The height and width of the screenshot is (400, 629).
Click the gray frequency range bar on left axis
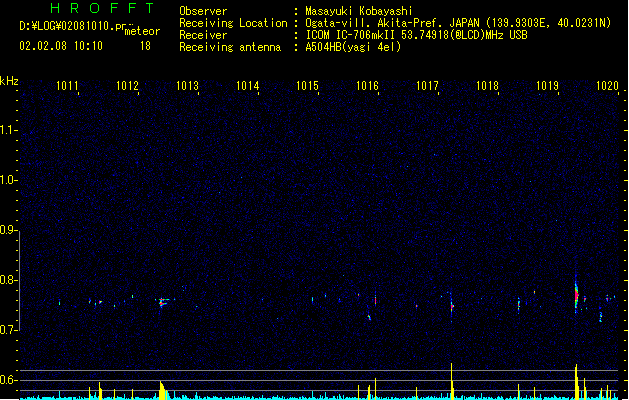(20, 280)
